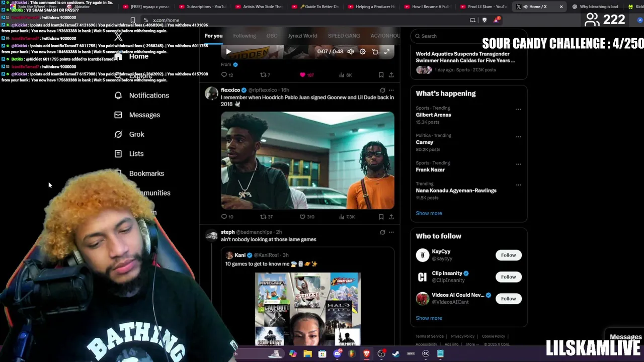Show more under Who to follow

[x=429, y=318]
